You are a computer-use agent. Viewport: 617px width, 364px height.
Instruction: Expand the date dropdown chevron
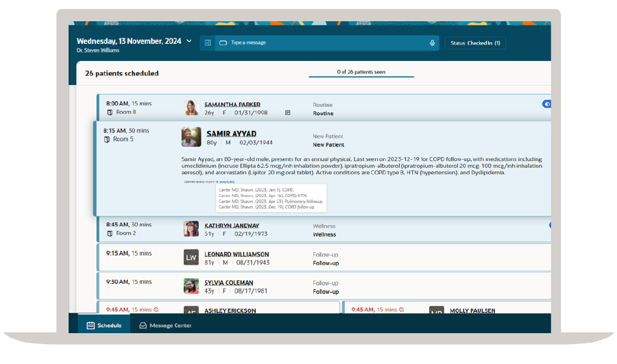click(189, 41)
